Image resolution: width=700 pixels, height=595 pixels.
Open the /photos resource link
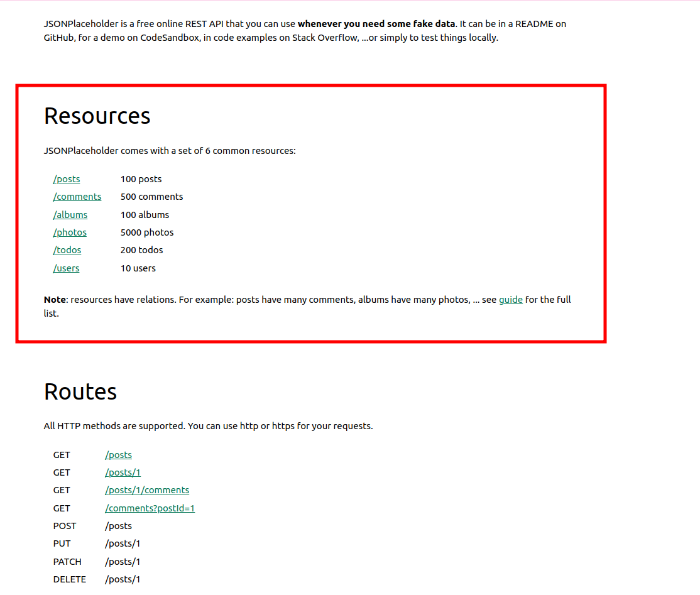click(x=70, y=232)
